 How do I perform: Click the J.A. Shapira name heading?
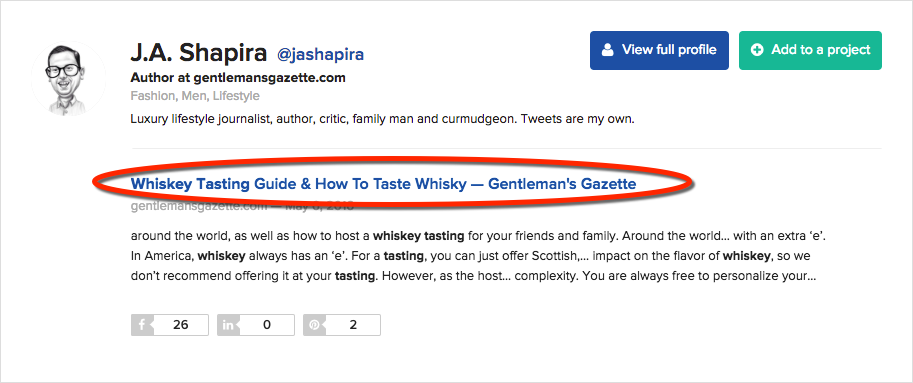pos(199,53)
